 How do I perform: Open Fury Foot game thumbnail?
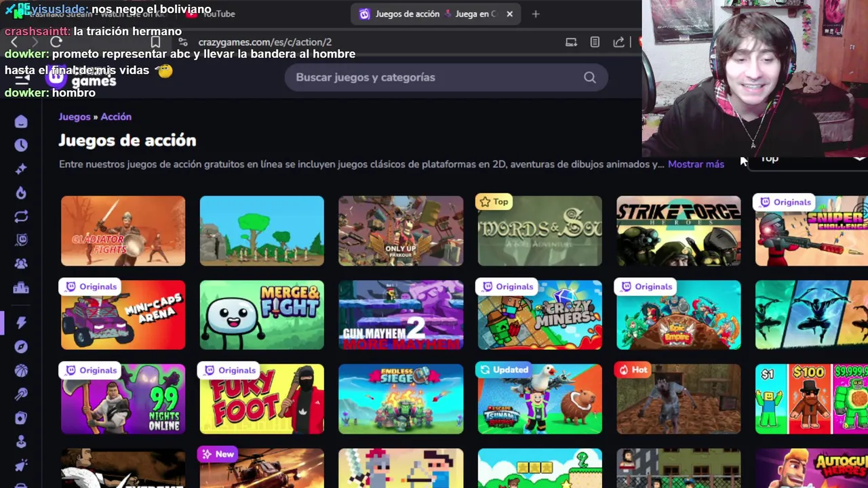point(262,399)
